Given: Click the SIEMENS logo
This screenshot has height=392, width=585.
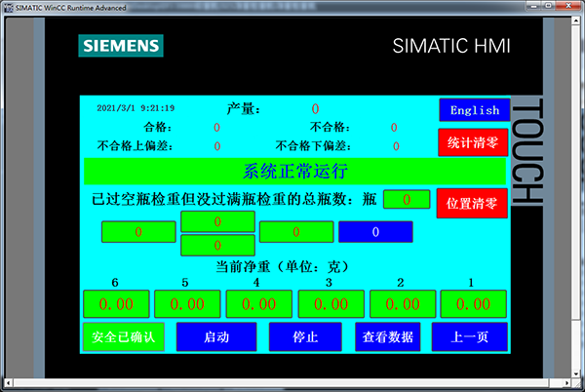Looking at the screenshot, I should (x=121, y=46).
